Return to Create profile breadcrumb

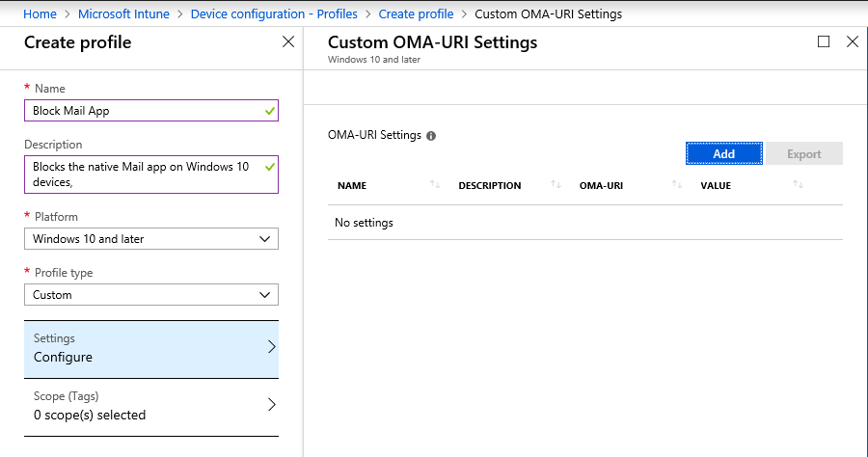click(416, 14)
